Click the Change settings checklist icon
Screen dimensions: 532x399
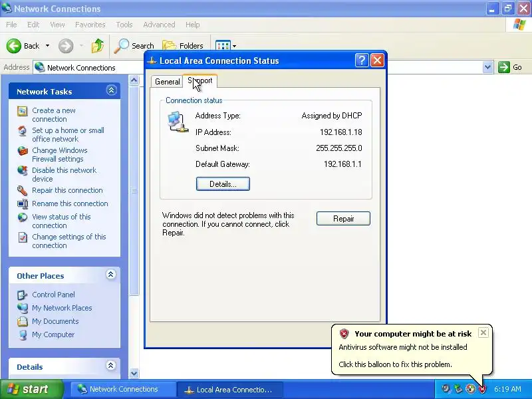tap(23, 237)
